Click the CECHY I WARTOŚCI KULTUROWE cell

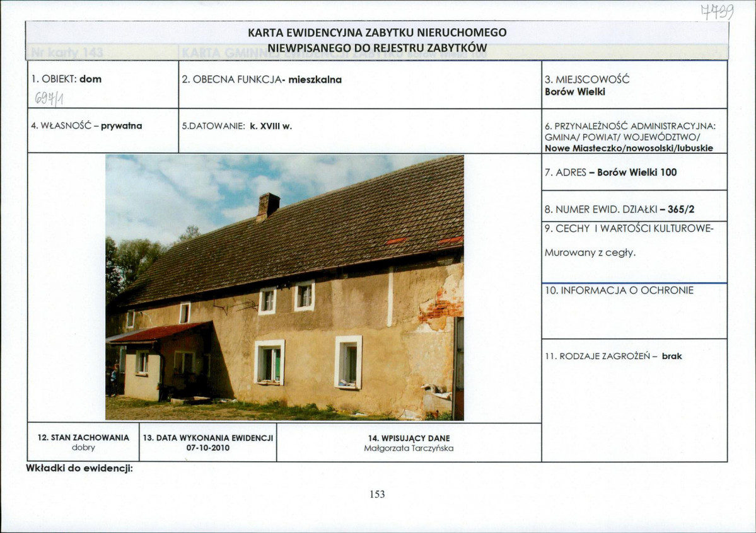click(634, 251)
